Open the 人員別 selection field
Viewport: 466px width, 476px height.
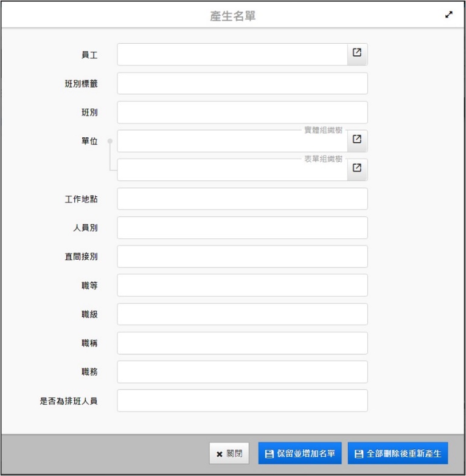242,228
